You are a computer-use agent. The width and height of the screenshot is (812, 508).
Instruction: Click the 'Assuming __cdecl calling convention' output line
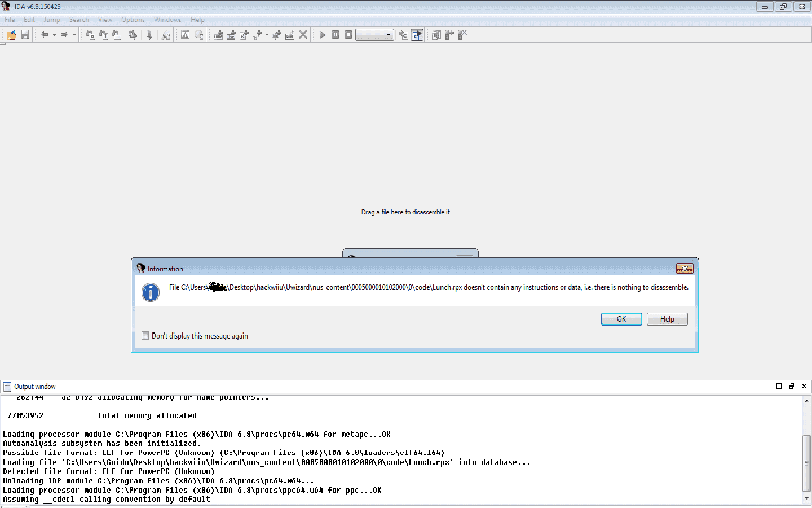tap(107, 499)
